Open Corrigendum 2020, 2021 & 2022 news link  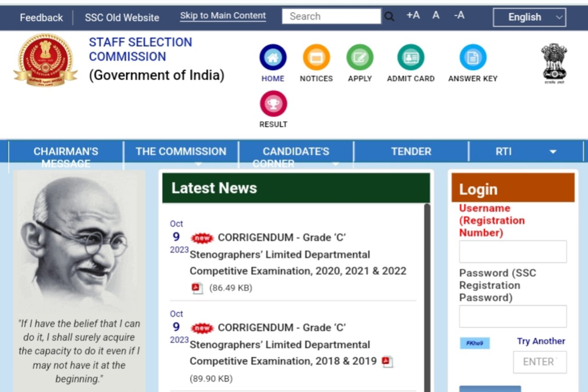[298, 254]
